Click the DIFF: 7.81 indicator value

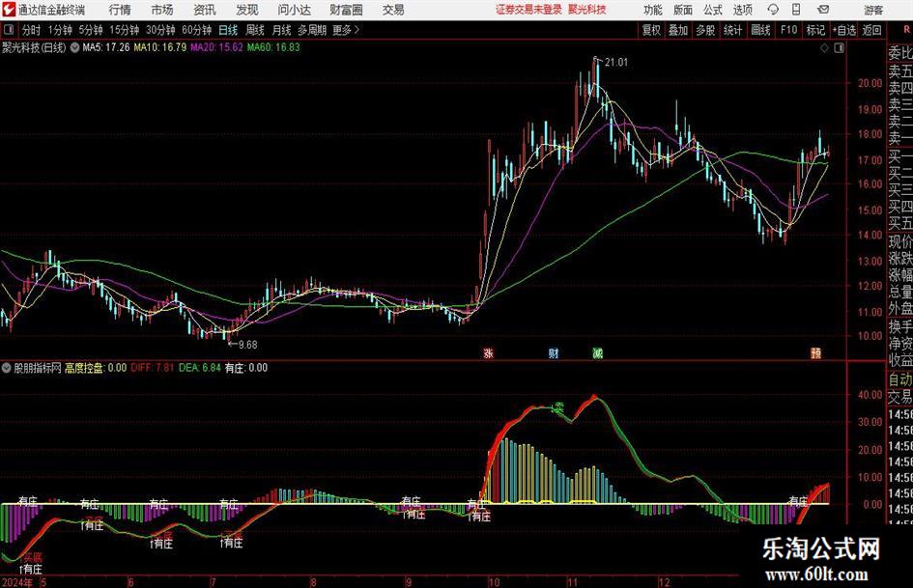click(x=153, y=368)
